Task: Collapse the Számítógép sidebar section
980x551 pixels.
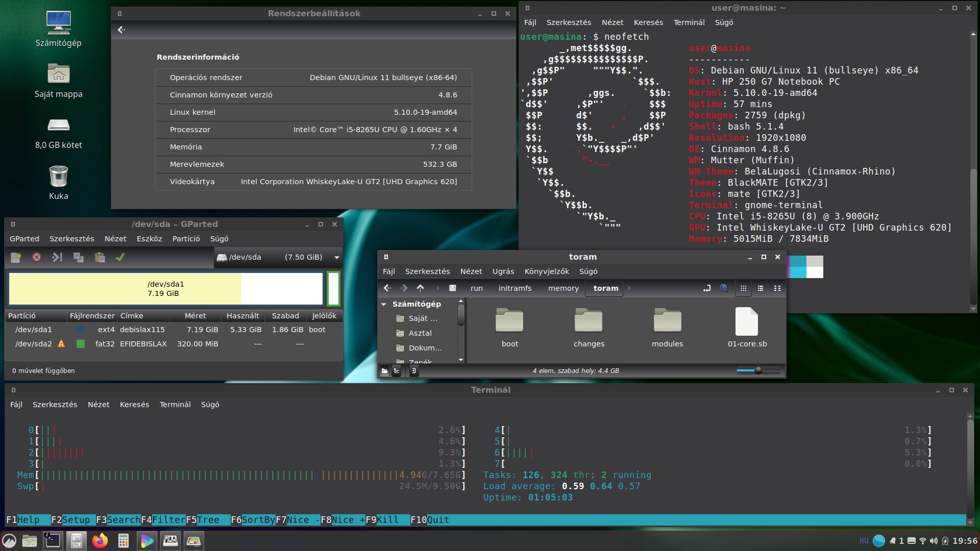Action: [384, 304]
